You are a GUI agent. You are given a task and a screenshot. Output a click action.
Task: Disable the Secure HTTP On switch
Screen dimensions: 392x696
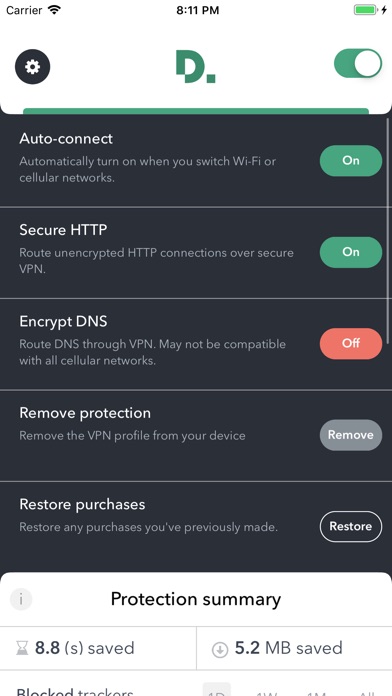coord(351,252)
